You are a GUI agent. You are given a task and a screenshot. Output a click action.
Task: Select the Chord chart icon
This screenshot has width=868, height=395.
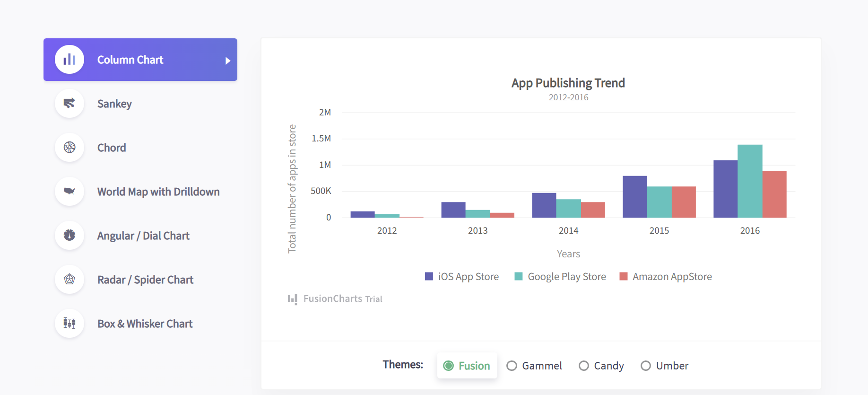coord(69,147)
